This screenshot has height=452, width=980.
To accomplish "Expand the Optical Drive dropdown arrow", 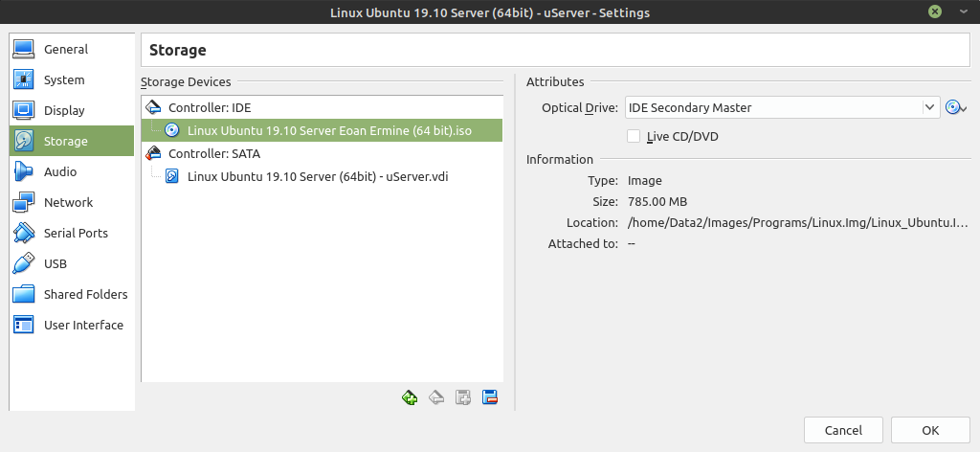I will coord(930,107).
